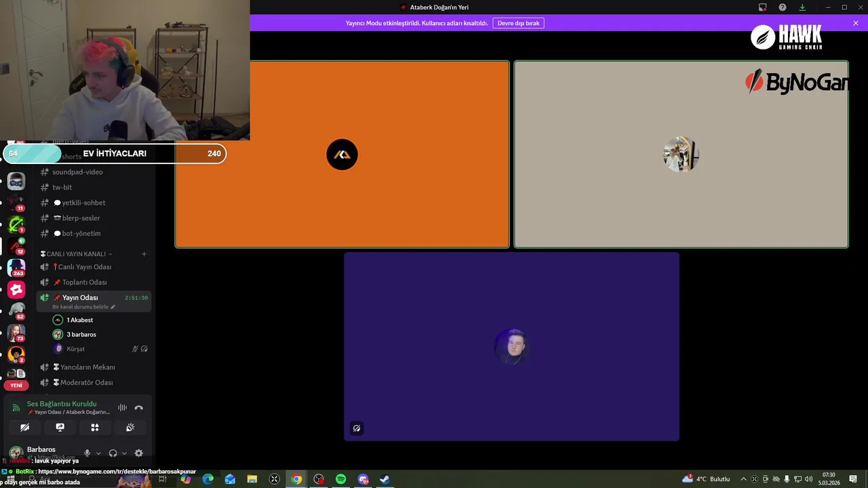Click Barbaros user panel name

41,449
